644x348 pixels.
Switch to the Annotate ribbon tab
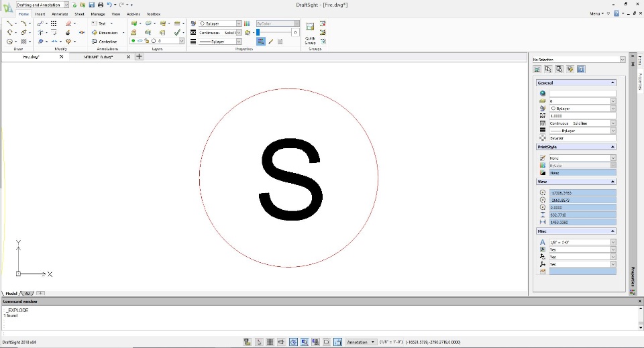point(60,13)
